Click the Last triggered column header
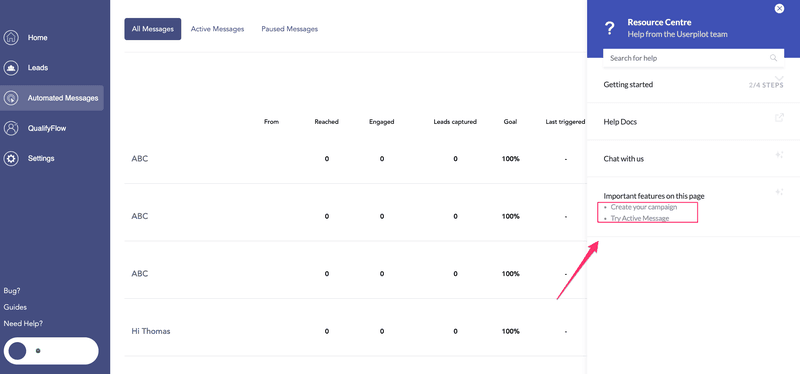This screenshot has width=800, height=374. pyautogui.click(x=565, y=122)
